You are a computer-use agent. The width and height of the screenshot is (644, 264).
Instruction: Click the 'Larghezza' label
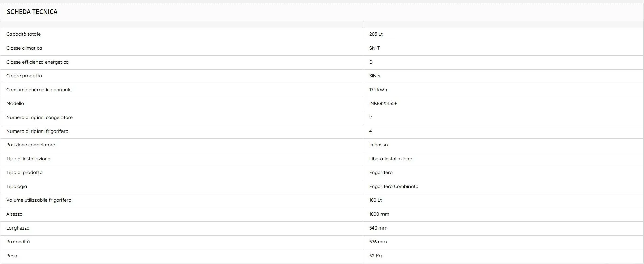coord(18,228)
